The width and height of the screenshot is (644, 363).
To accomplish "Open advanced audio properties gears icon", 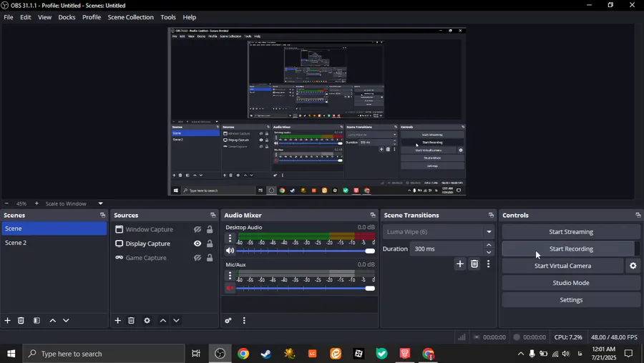I will pos(228,320).
